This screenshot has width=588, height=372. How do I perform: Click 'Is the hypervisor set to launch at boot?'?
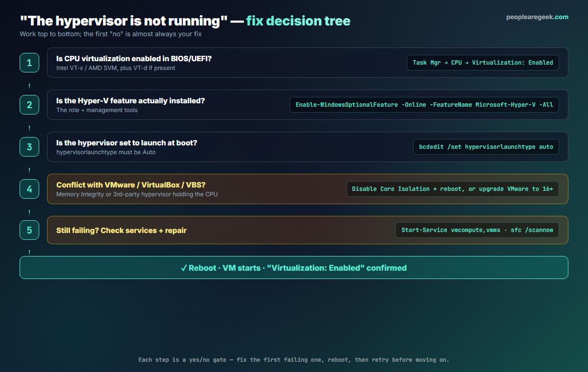point(127,143)
